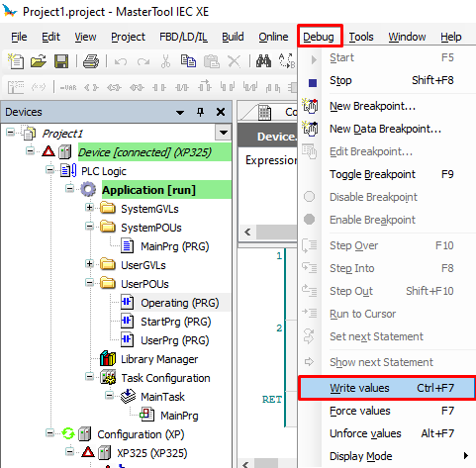Pin the Devices panel with pushpin
476x468 pixels.
(200, 112)
